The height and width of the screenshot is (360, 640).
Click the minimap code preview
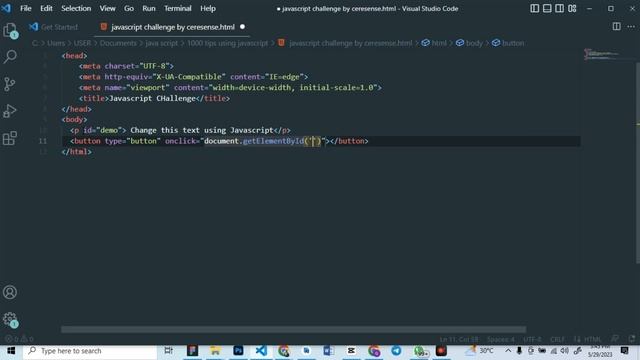(602, 54)
